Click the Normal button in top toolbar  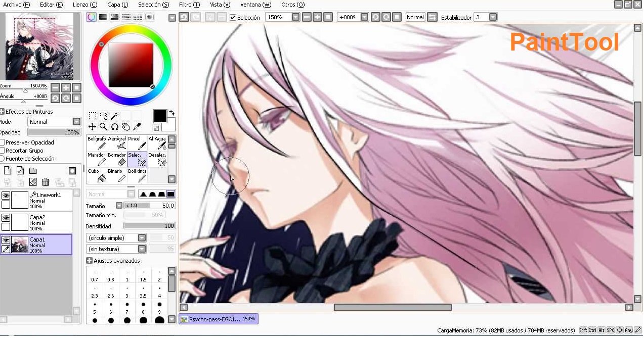415,17
